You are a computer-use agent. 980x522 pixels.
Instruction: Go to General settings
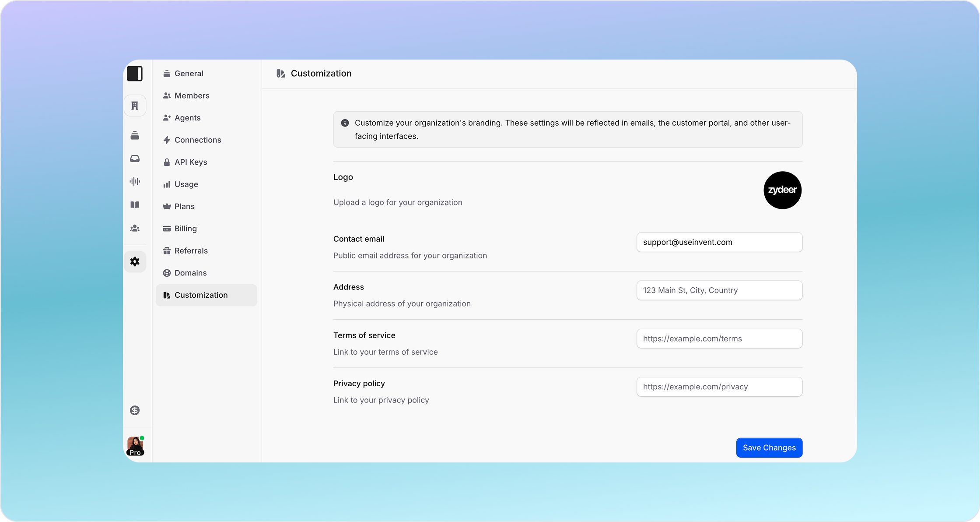[x=189, y=74]
